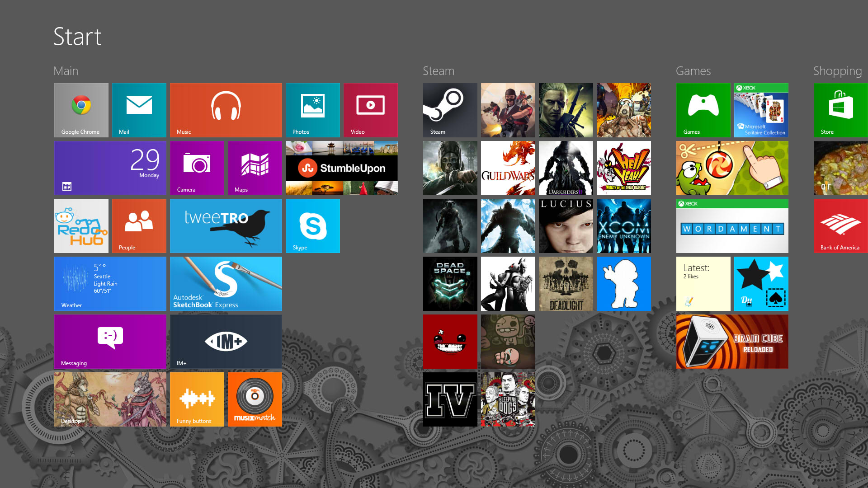
Task: Open the Maps tile
Action: 255,168
